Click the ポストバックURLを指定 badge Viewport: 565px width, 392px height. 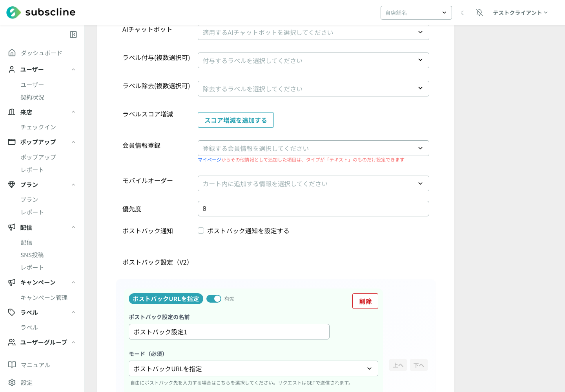[x=166, y=299]
